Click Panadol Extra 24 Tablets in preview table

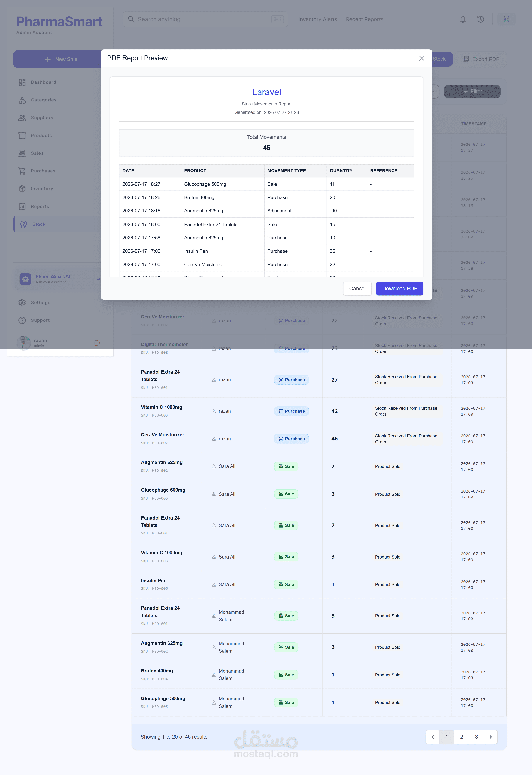pyautogui.click(x=211, y=224)
